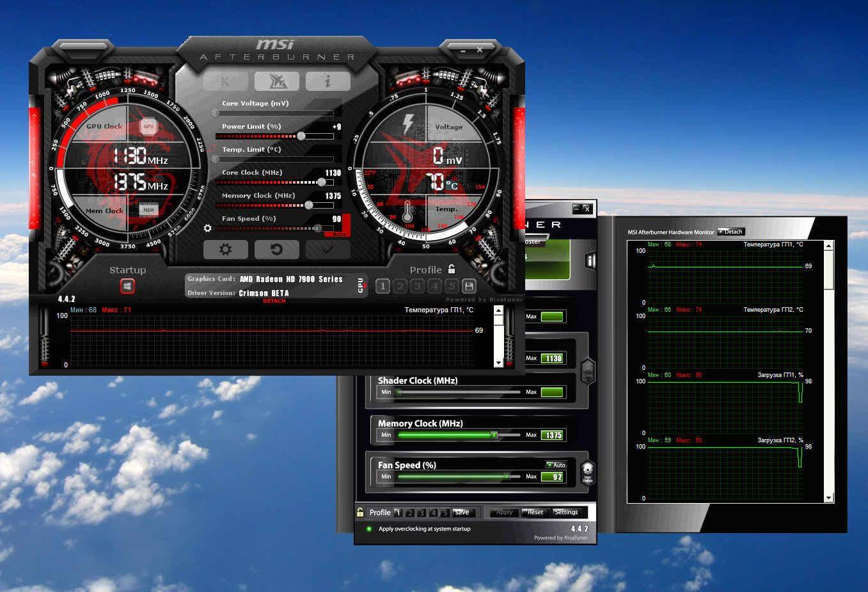Select profile slot 3 in red skin
This screenshot has width=868, height=592.
[417, 286]
